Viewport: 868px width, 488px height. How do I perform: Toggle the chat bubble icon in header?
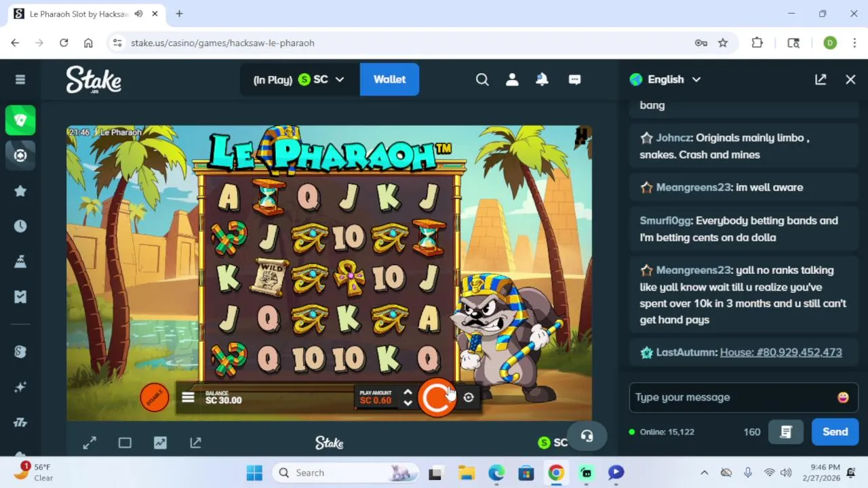pyautogui.click(x=574, y=79)
